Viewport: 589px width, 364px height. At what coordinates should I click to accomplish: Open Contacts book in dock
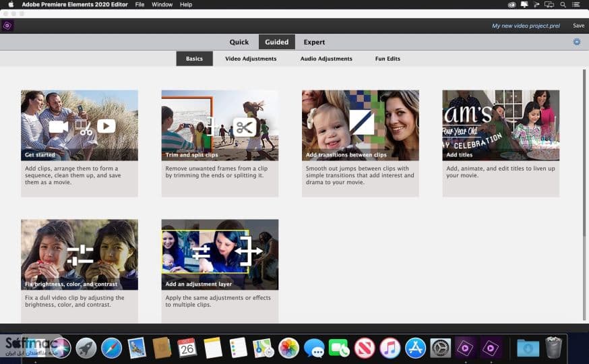[x=162, y=348]
